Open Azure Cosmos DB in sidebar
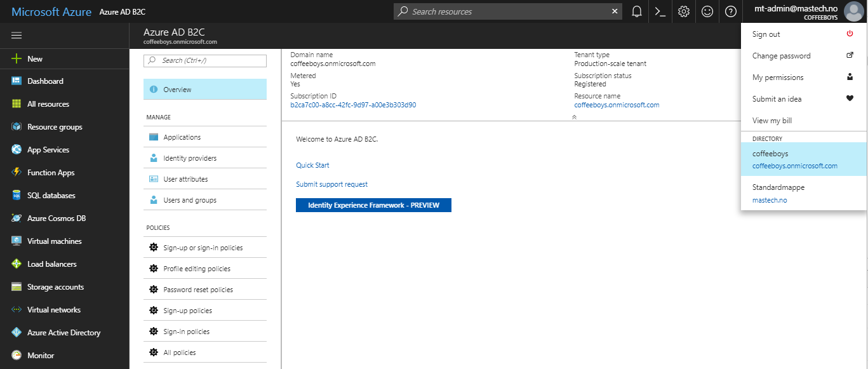Image resolution: width=868 pixels, height=369 pixels. 56,218
